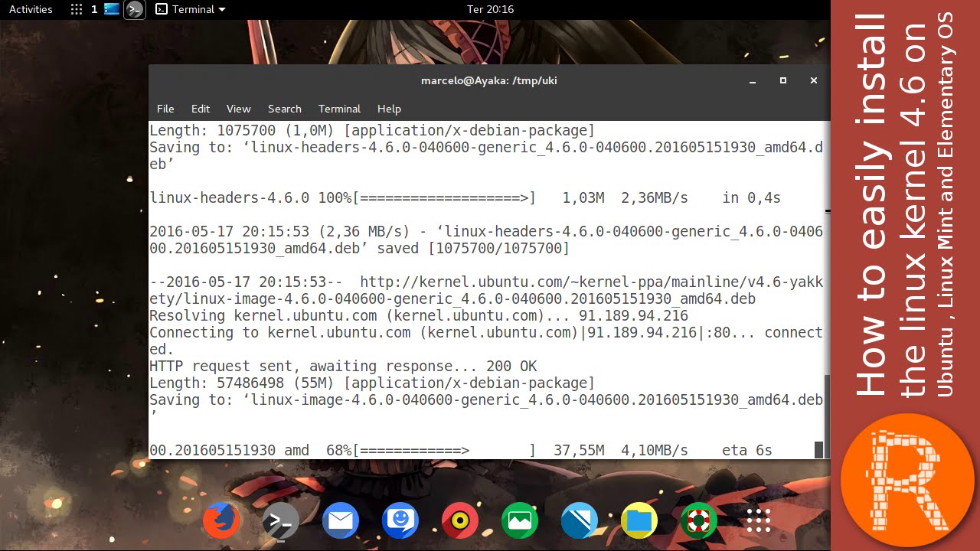Open the Edit menu
This screenshot has width=980, height=551.
click(201, 109)
